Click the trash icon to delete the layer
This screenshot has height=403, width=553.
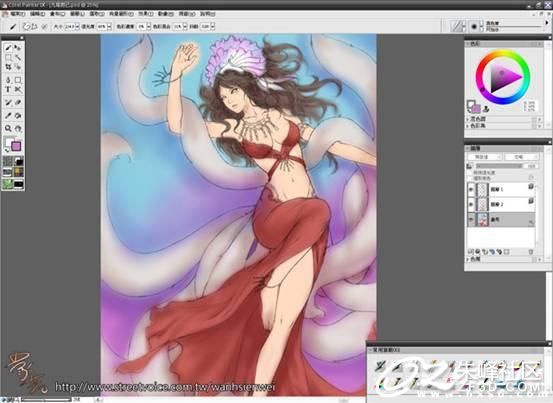pos(531,252)
